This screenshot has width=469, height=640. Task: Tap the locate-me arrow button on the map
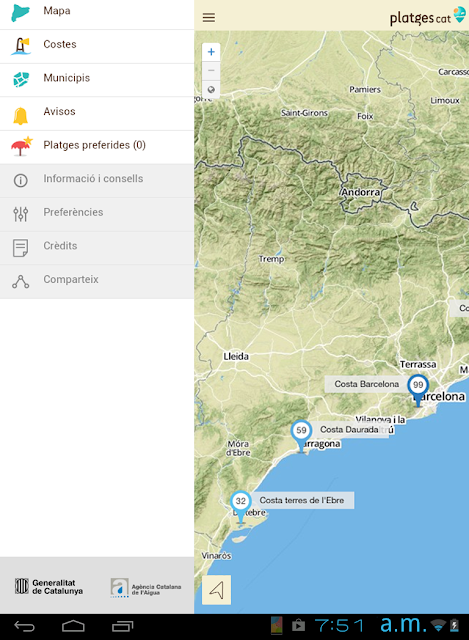(216, 590)
